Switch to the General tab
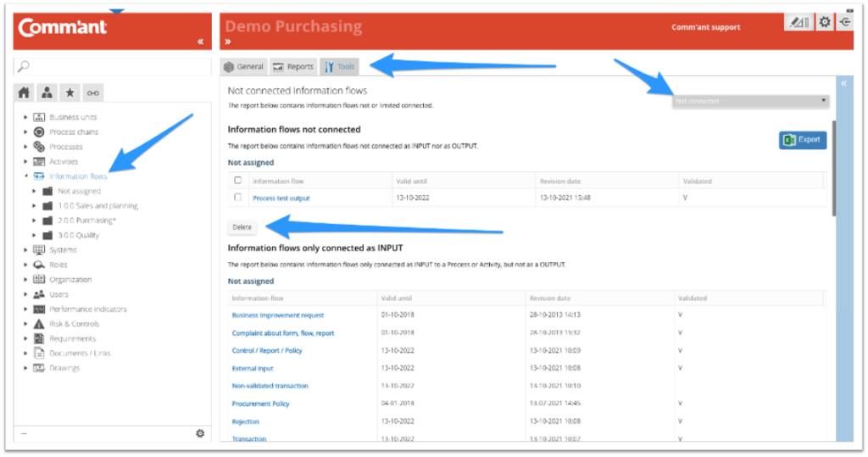The height and width of the screenshot is (457, 868). pyautogui.click(x=243, y=66)
